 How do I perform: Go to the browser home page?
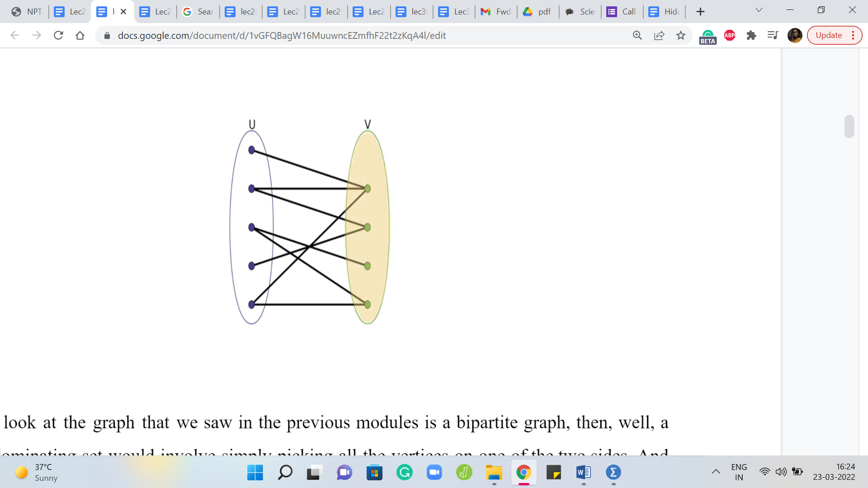pos(80,35)
